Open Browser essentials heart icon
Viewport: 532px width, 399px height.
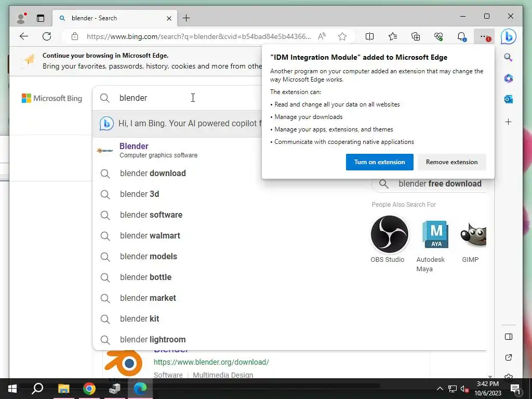pyautogui.click(x=438, y=36)
